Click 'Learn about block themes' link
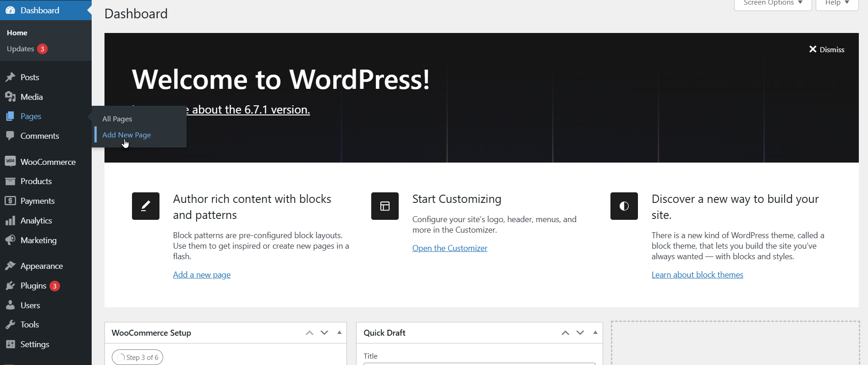 698,275
